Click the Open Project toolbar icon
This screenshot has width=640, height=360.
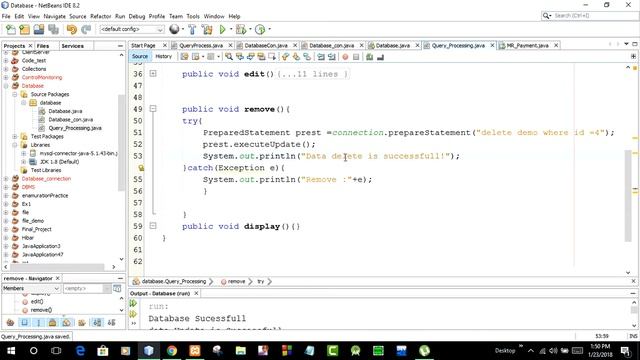coord(39,29)
